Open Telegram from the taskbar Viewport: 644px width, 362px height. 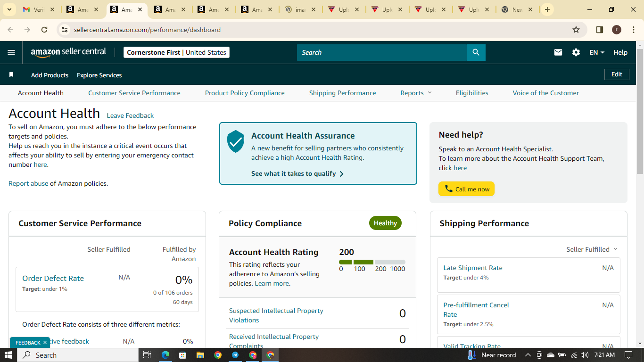[235, 355]
